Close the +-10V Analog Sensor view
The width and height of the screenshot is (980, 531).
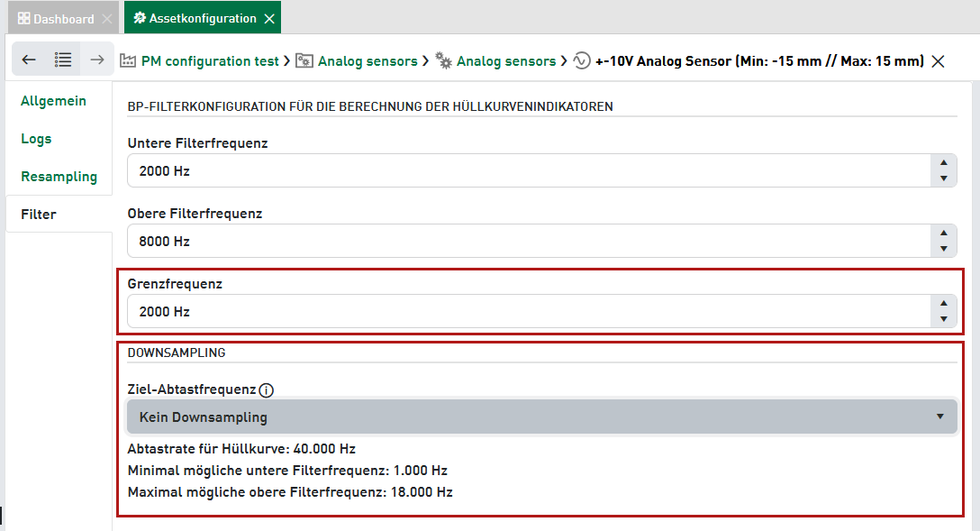[x=939, y=61]
